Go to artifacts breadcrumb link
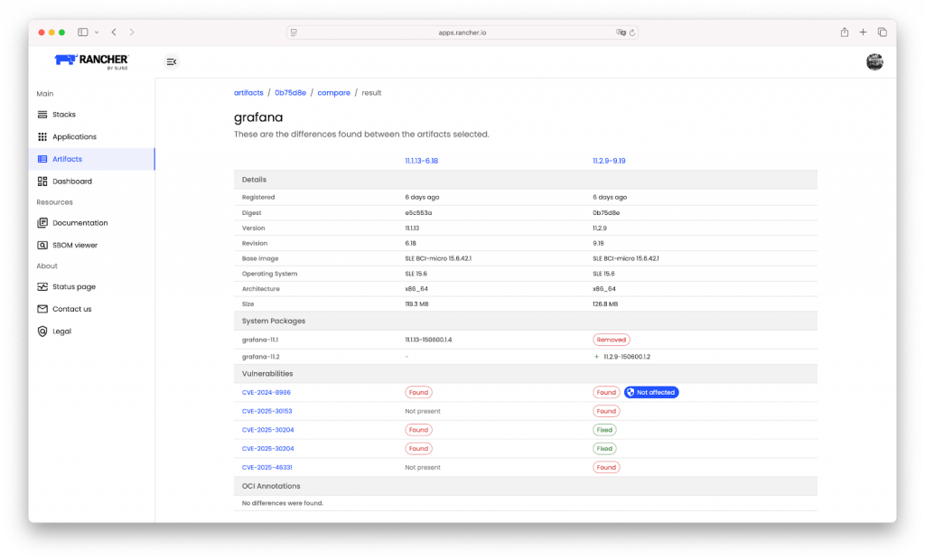925x560 pixels. pyautogui.click(x=248, y=93)
